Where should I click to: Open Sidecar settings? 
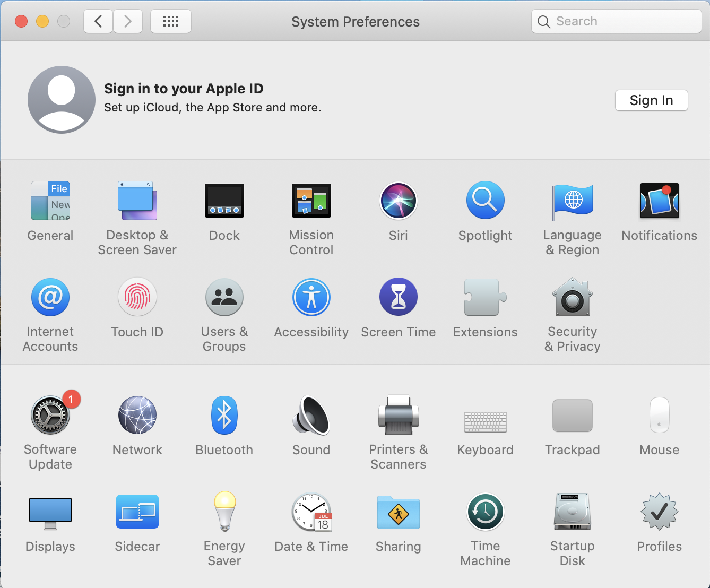(x=137, y=512)
